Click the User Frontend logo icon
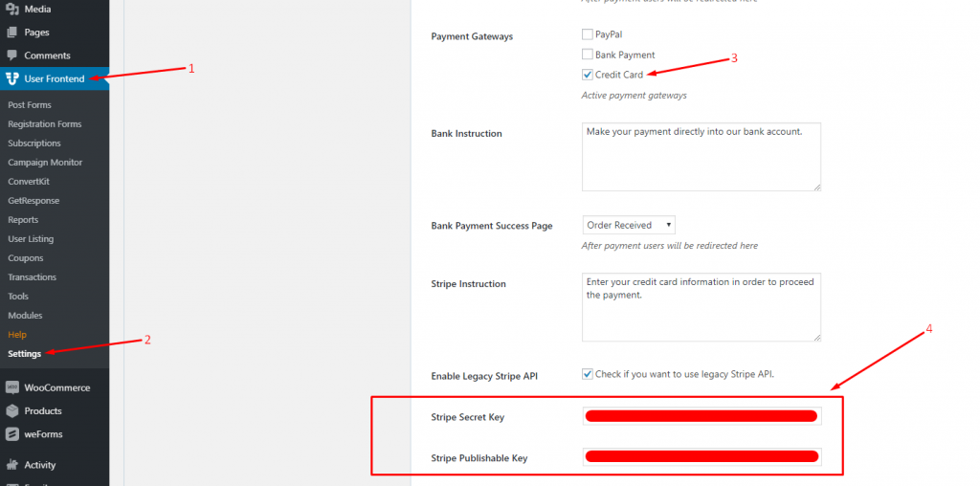Screen dimensions: 980x486 pos(11,78)
